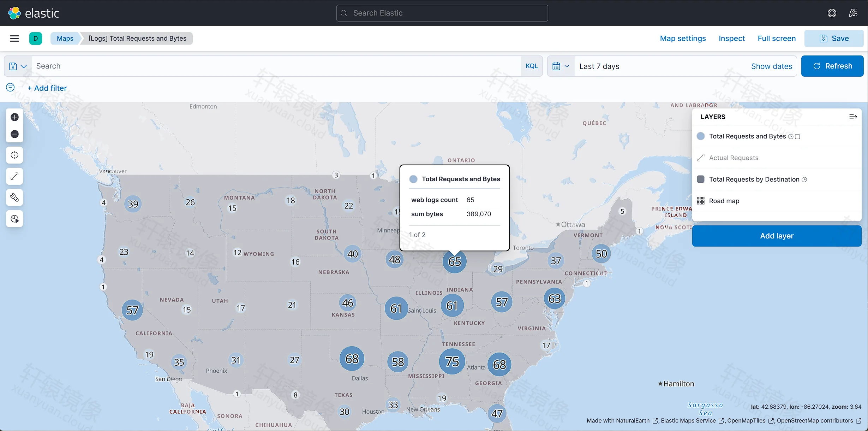Focus the KQL query Search bar
Viewport: 868px width, 431px height.
276,66
